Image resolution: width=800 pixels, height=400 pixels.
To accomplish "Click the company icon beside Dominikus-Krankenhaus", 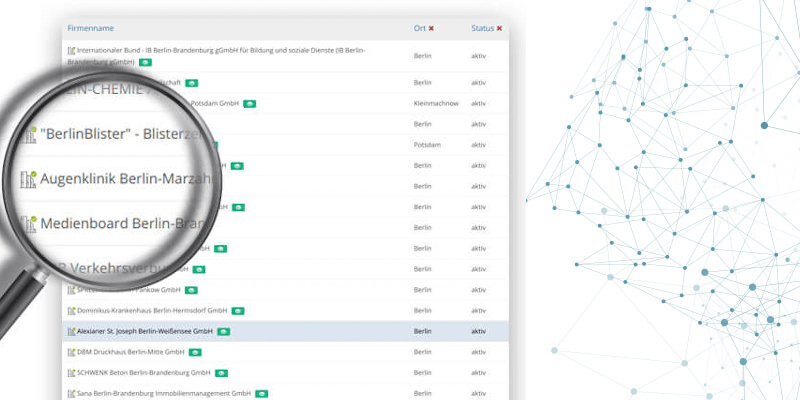I will [x=71, y=310].
